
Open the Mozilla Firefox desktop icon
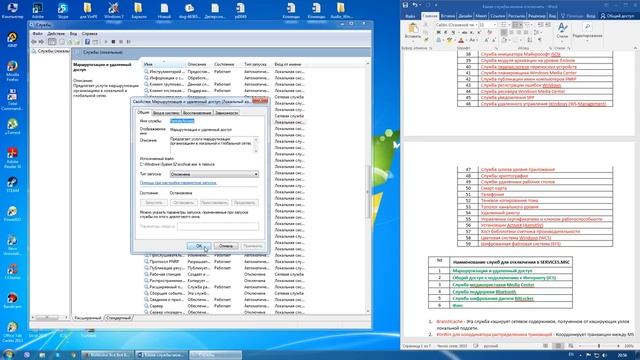[x=12, y=70]
